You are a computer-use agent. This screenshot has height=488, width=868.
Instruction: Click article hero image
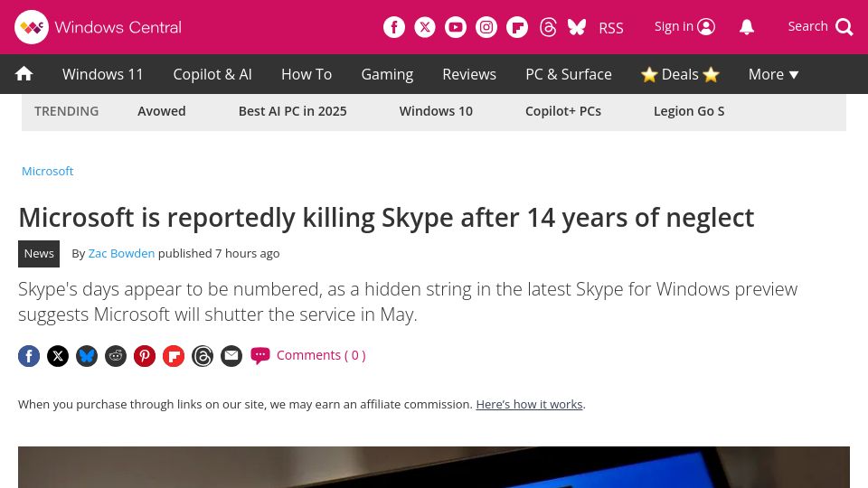click(x=434, y=467)
